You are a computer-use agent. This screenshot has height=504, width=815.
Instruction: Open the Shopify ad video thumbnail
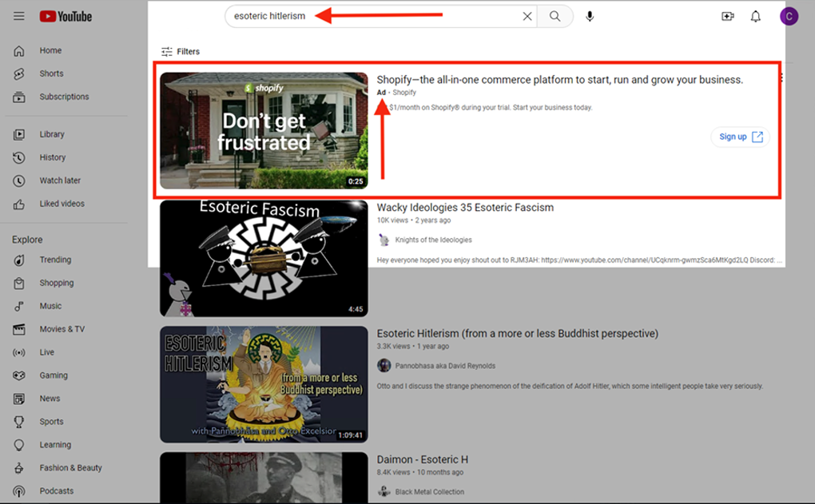coord(264,131)
